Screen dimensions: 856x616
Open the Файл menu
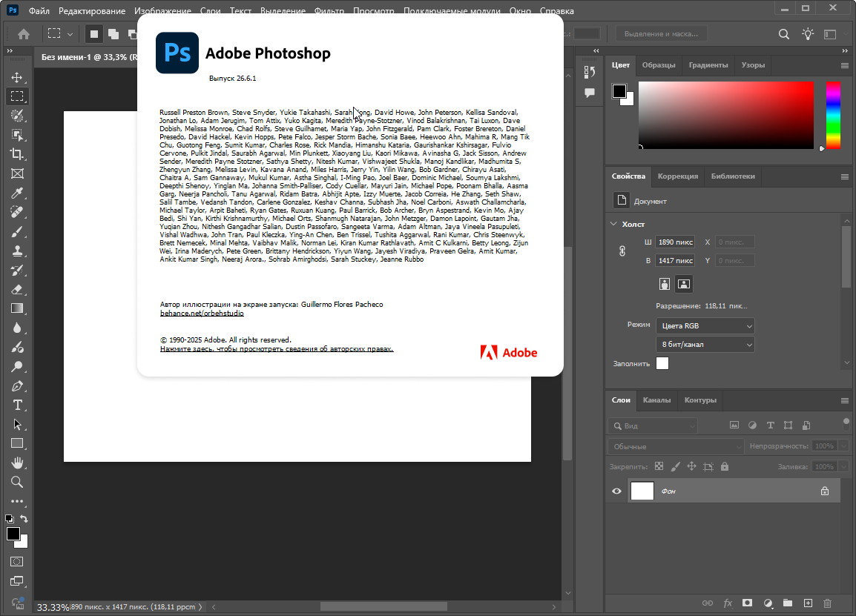39,11
